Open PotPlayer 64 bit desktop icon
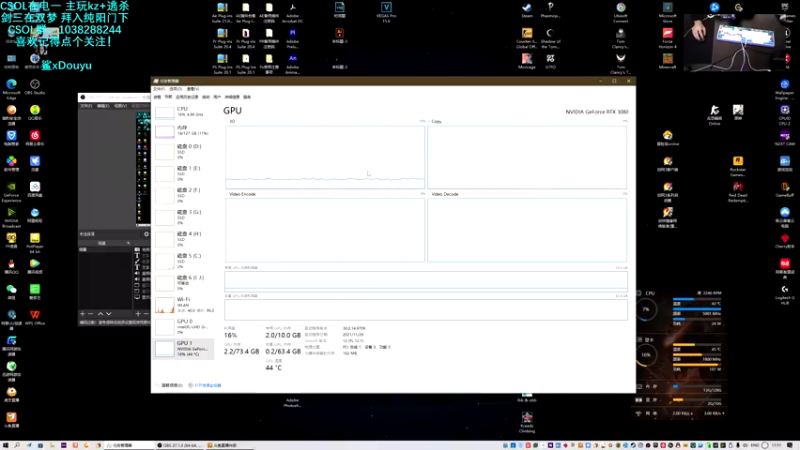 coord(35,243)
